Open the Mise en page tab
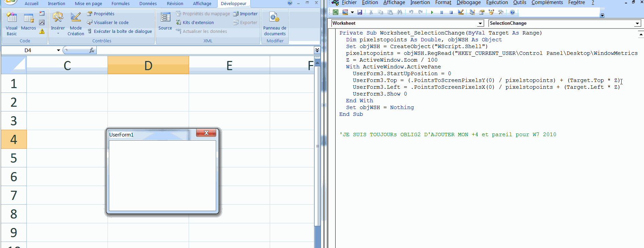The height and width of the screenshot is (248, 644). [x=89, y=3]
